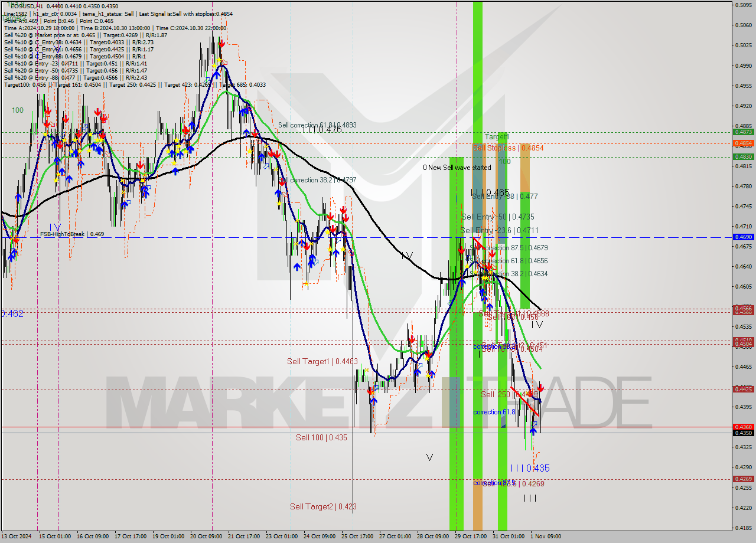756x543 pixels.
Task: Click the blue 'correction 61.8' label
Action: [494, 412]
